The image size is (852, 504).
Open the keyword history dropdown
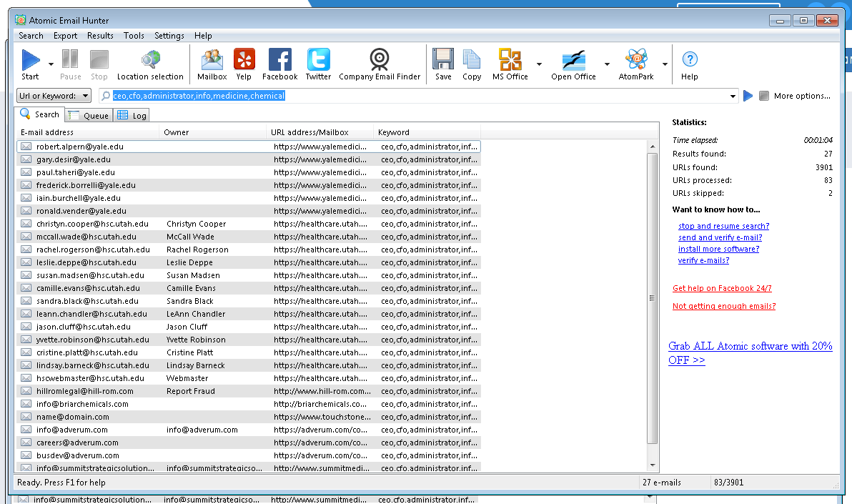click(733, 95)
